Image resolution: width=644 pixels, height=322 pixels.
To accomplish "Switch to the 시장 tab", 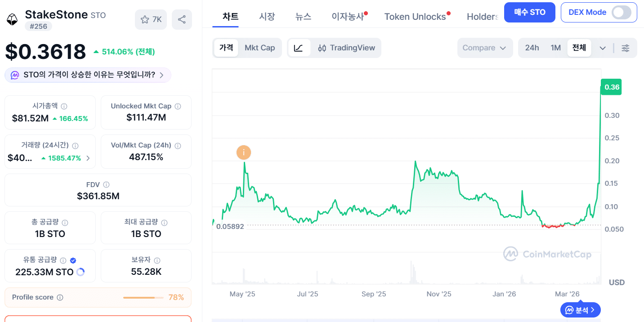I will pyautogui.click(x=268, y=16).
